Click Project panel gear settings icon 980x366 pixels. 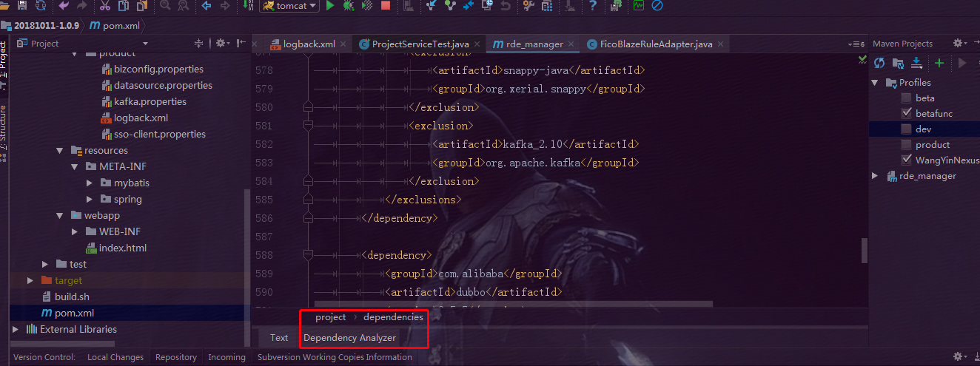[x=221, y=44]
